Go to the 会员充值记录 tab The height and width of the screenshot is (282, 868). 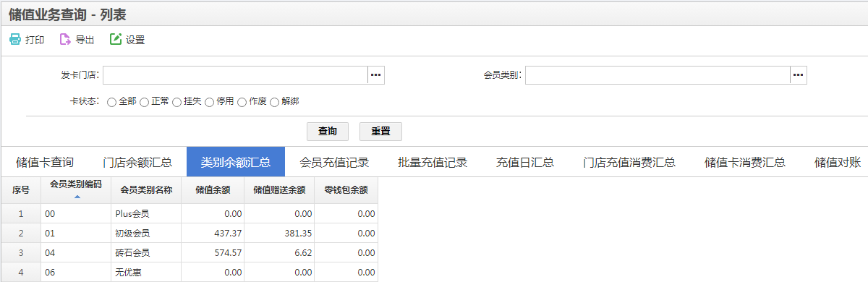334,162
